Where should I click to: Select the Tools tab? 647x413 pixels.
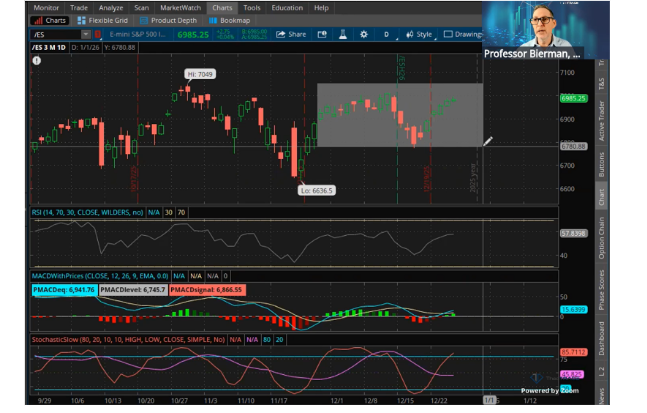(252, 7)
